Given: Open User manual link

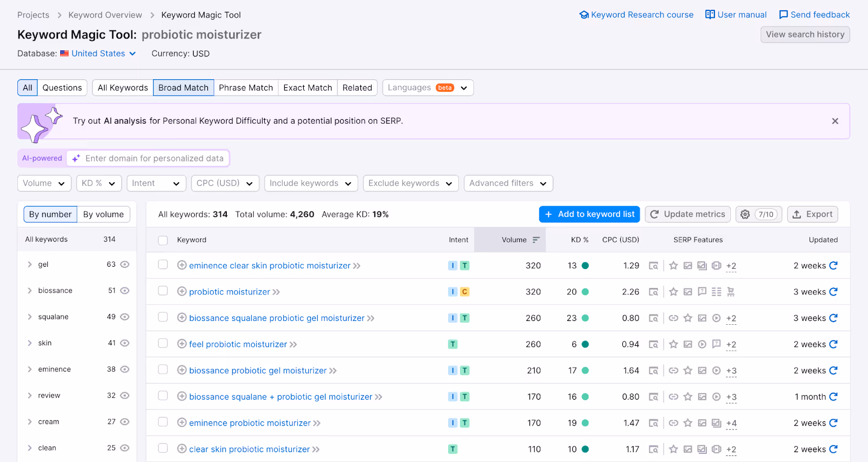Looking at the screenshot, I should pyautogui.click(x=736, y=15).
